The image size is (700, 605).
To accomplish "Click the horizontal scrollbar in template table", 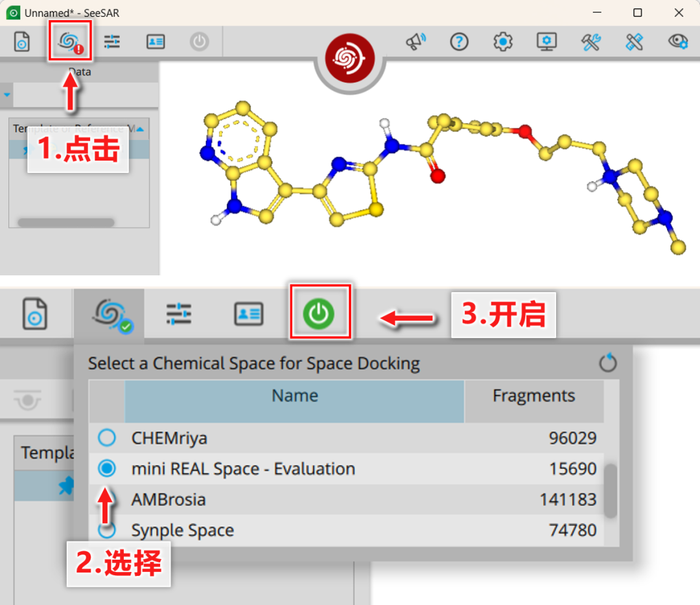I will pos(66,222).
